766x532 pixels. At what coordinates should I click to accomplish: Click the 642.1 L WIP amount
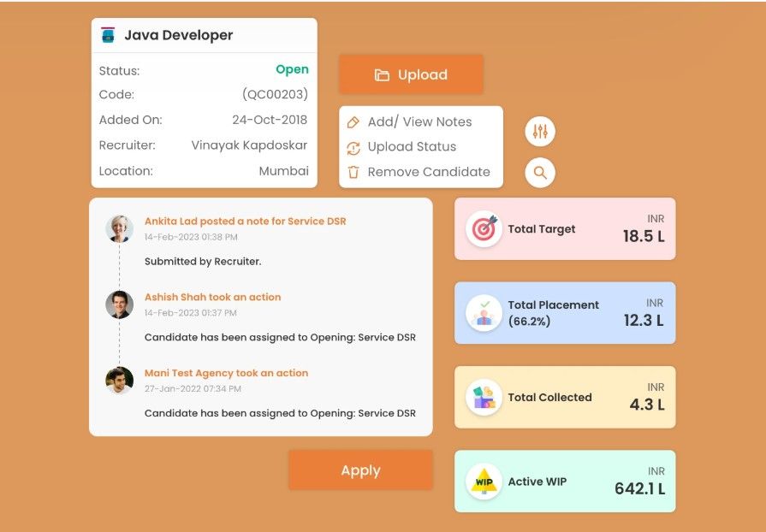pos(639,488)
